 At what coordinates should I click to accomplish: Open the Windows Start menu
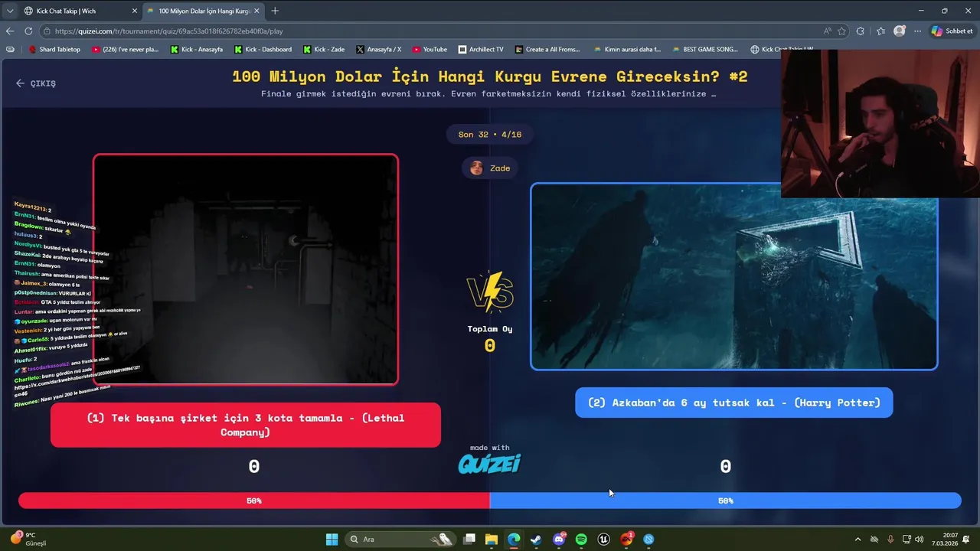pos(332,540)
